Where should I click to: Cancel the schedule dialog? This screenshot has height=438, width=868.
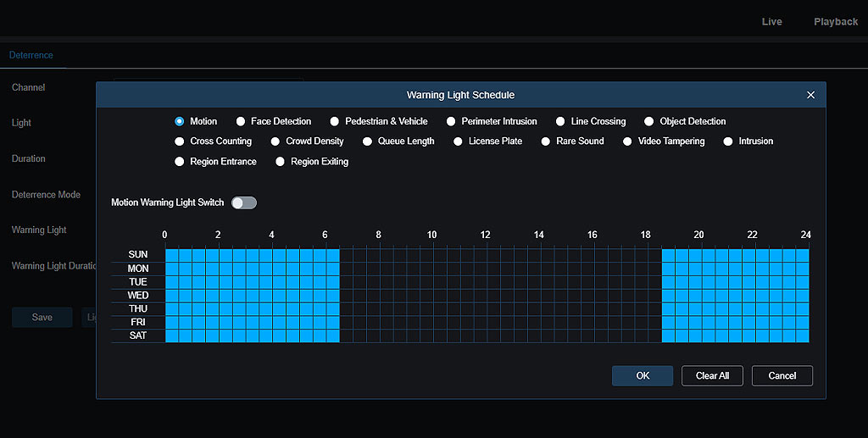[x=782, y=376]
